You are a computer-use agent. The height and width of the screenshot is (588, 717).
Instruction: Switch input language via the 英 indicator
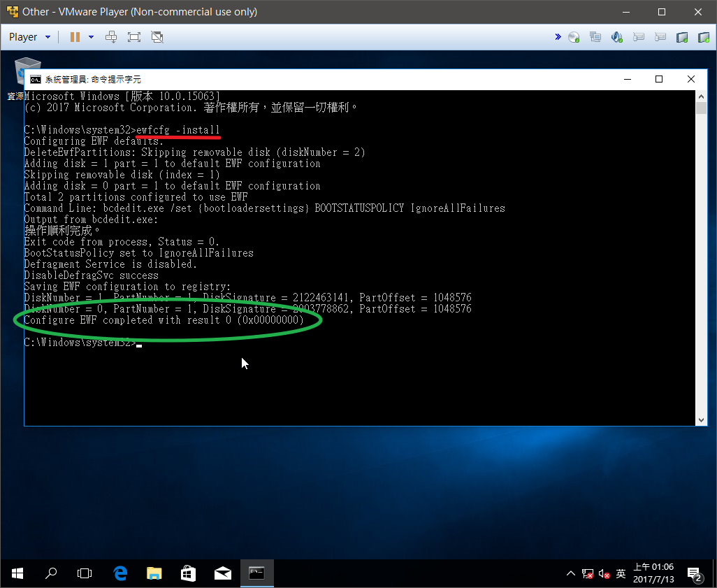point(621,574)
